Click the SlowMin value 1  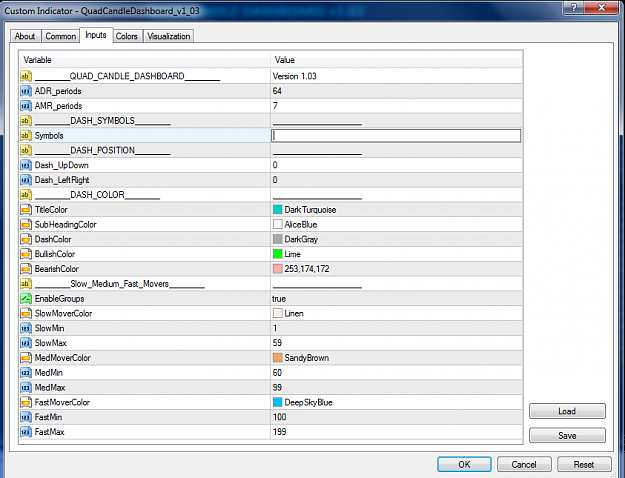click(x=275, y=328)
